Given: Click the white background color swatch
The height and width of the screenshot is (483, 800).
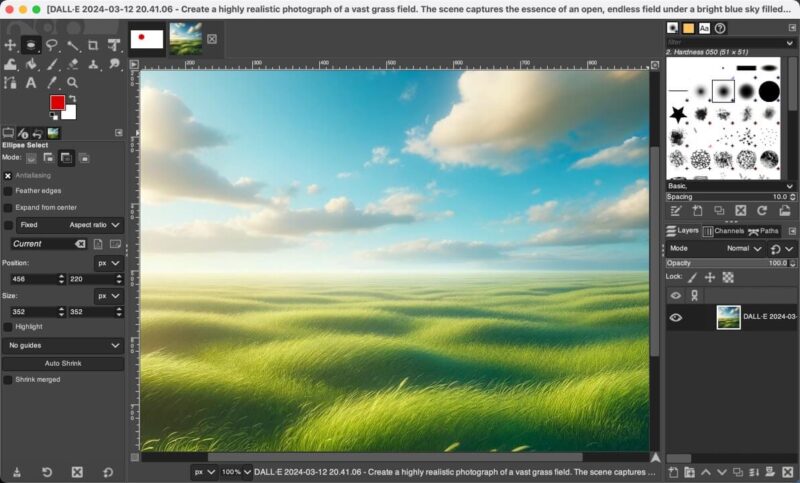Looking at the screenshot, I should click(x=71, y=113).
